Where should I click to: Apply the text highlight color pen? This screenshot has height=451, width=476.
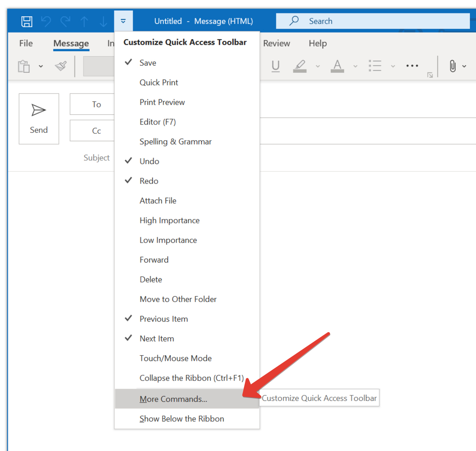tap(300, 66)
